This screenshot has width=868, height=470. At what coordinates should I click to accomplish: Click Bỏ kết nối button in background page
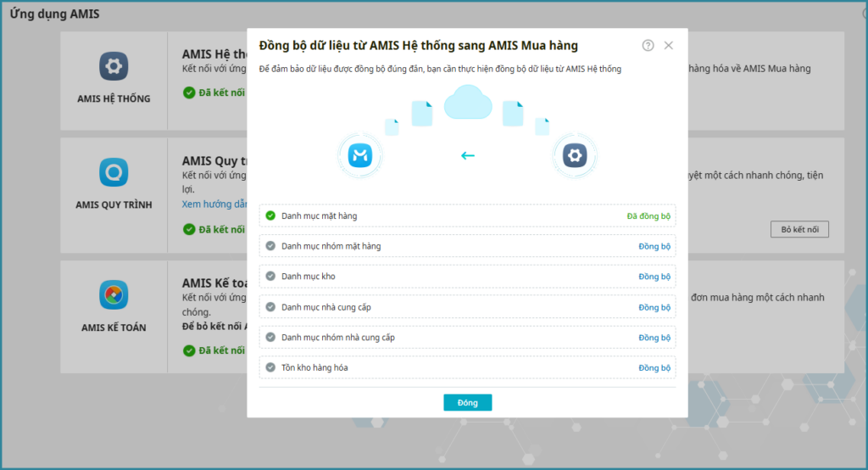[x=799, y=229]
